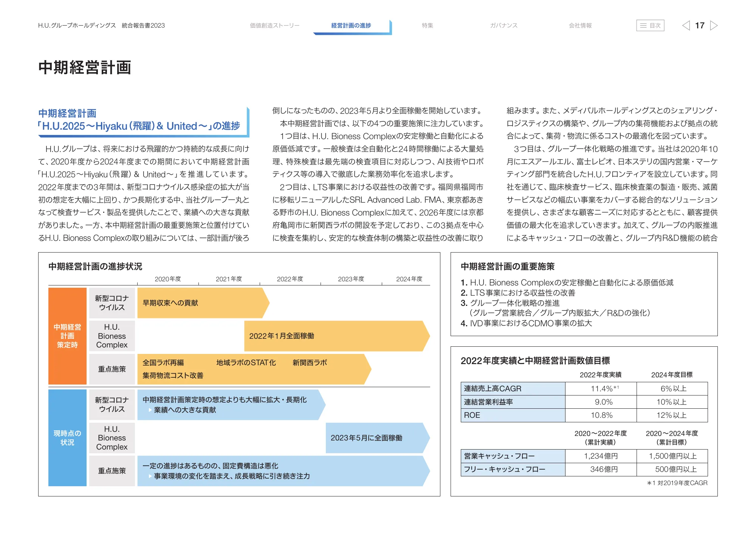
Task: Switch to 価値創造ストーリー tab
Action: point(274,25)
